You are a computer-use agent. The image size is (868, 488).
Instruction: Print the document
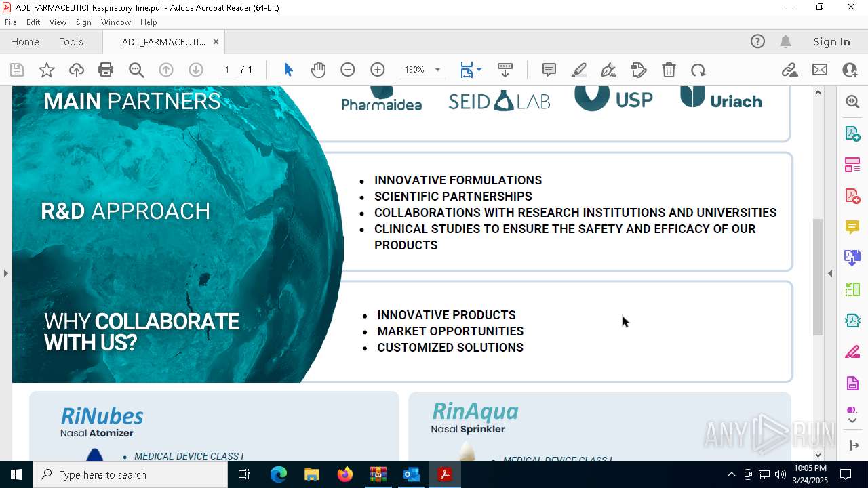pos(106,70)
